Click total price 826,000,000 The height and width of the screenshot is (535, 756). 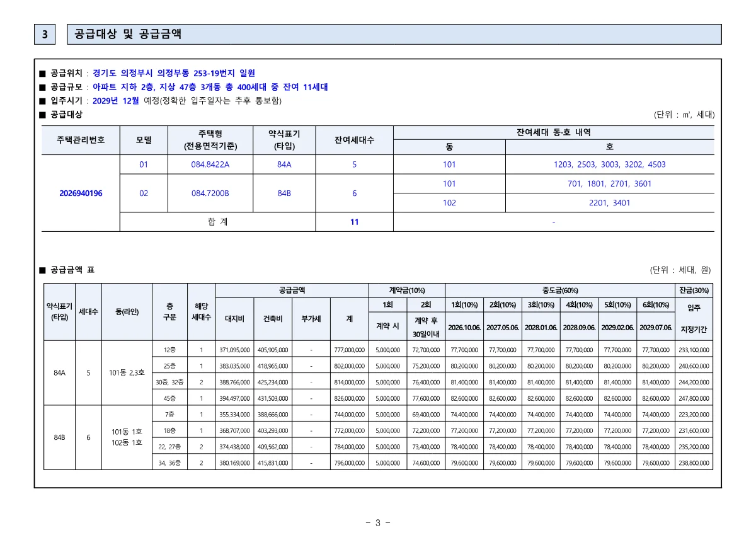[350, 398]
